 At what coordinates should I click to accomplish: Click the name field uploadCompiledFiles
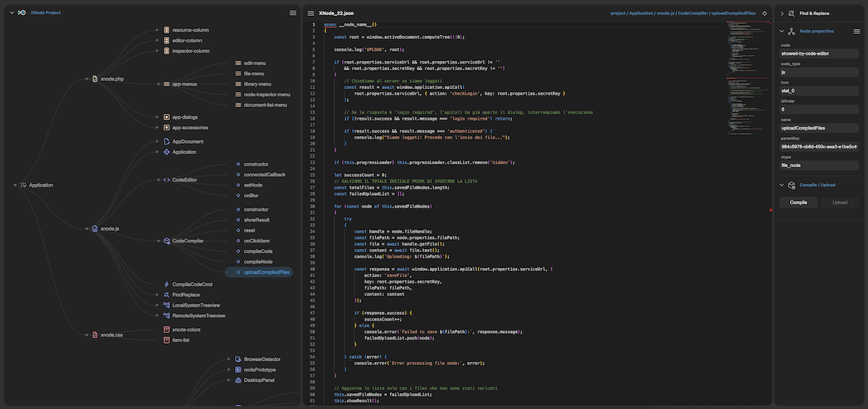point(819,128)
